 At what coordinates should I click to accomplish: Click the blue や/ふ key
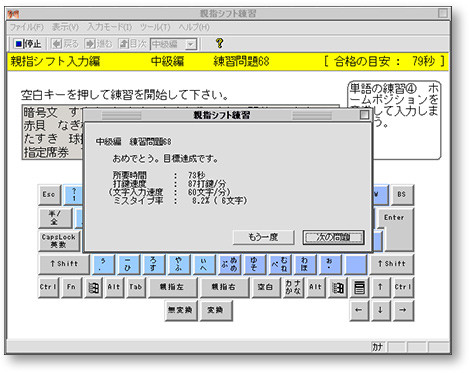point(179,264)
